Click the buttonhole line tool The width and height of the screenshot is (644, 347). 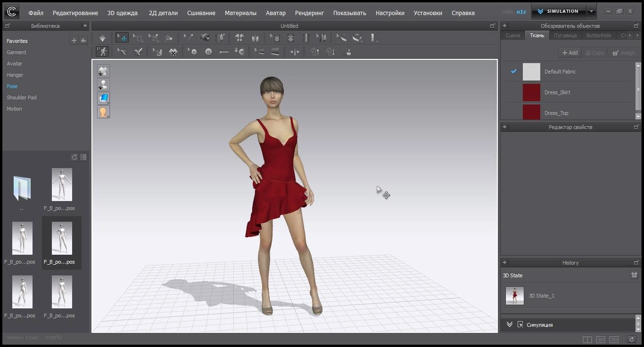pyautogui.click(x=224, y=52)
